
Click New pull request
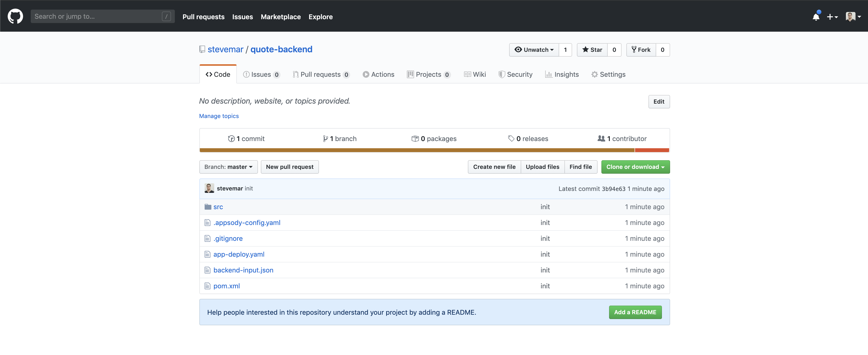pos(289,166)
